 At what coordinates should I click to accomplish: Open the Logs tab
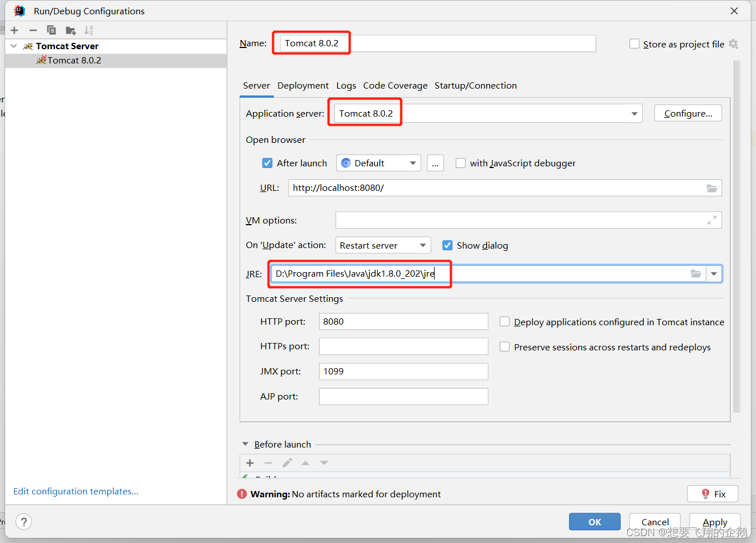[x=346, y=86]
